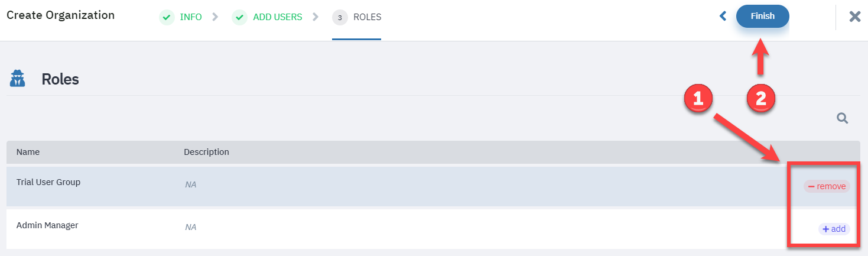Sort by the Name column header
This screenshot has height=256, width=868.
pyautogui.click(x=28, y=152)
